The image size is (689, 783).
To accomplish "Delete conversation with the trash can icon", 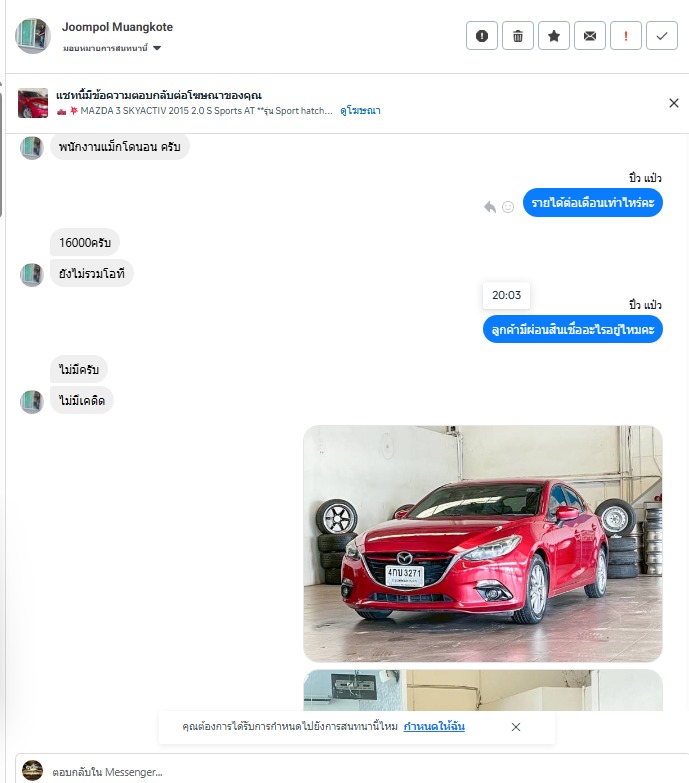I will point(518,35).
